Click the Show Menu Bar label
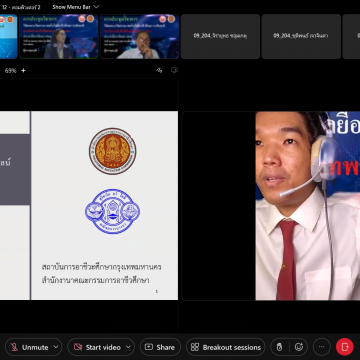 coord(71,7)
